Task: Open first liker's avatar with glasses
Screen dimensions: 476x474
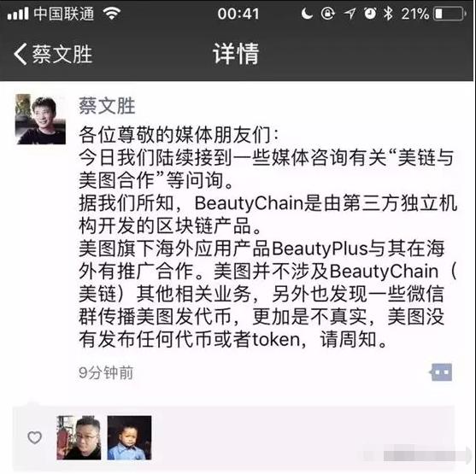Action: tap(79, 437)
